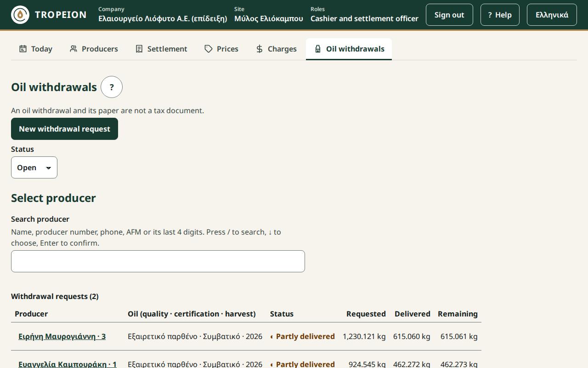
Task: Click site name Μύλος Ελιόκαμπου
Action: 269,18
